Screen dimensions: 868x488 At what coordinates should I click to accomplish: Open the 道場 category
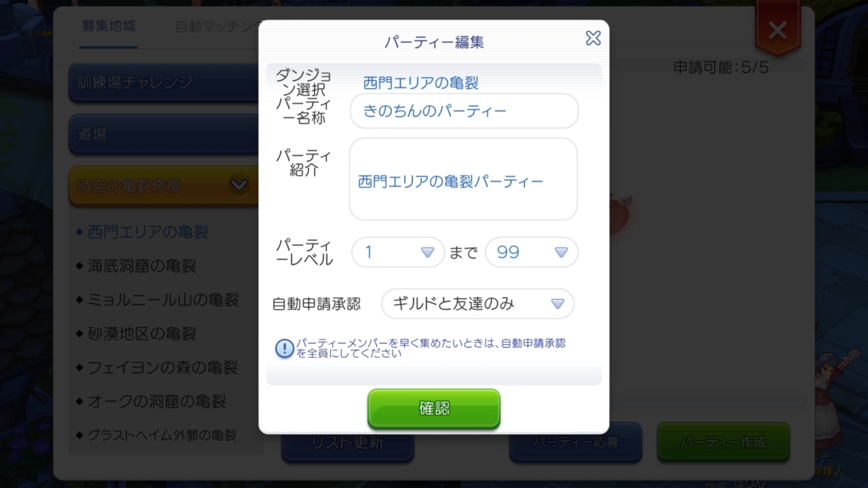[163, 134]
